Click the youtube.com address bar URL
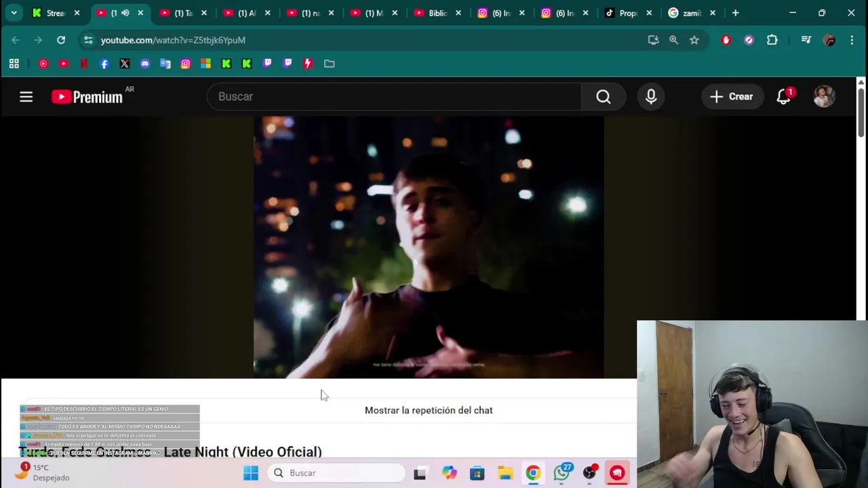 [x=173, y=40]
